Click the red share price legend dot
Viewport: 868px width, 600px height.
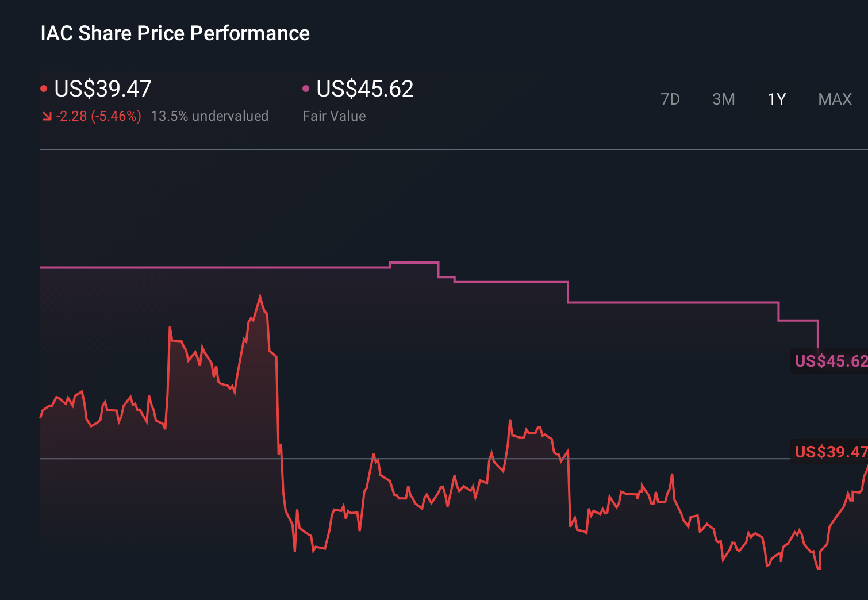[44, 88]
